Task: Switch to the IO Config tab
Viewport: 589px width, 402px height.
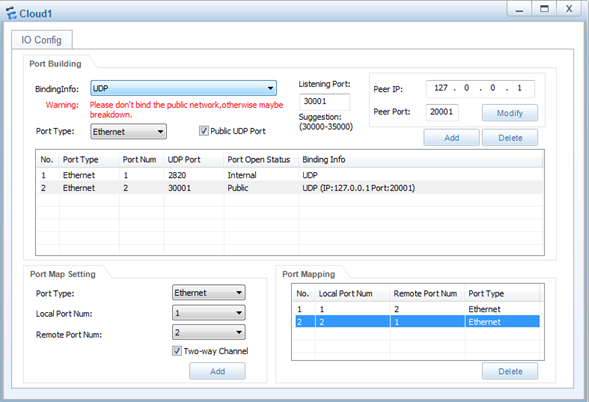Action: [x=42, y=40]
